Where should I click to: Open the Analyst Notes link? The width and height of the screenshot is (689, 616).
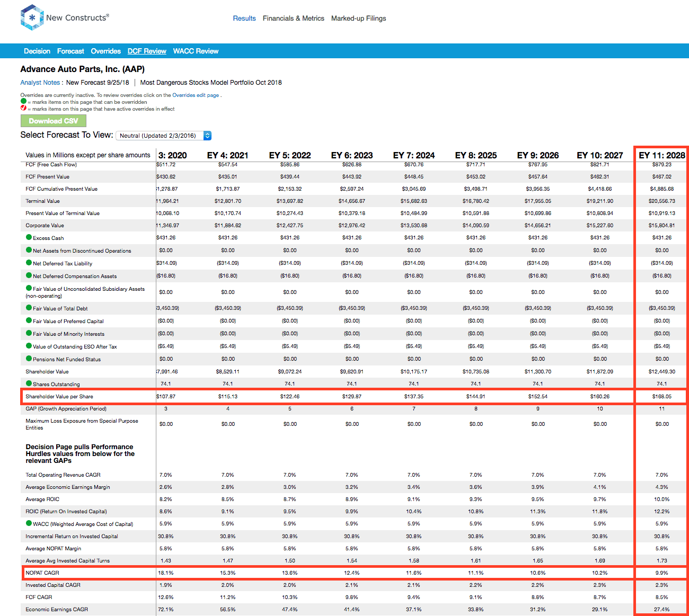(x=40, y=82)
